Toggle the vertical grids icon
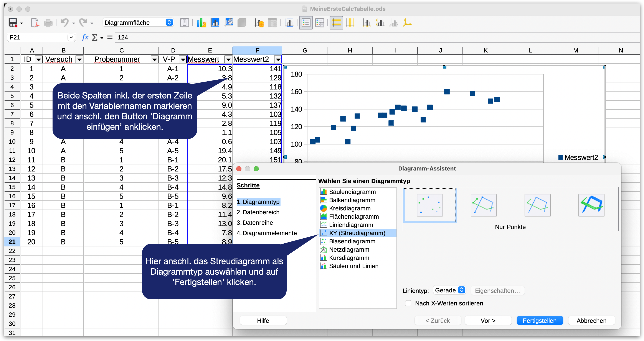Screen dimensions: 644x341 point(350,23)
